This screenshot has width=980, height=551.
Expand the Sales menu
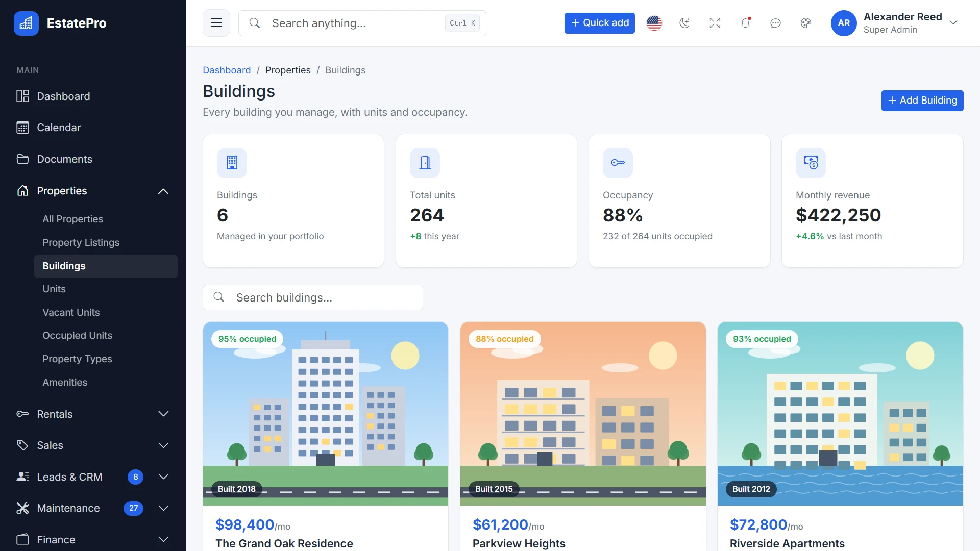tap(93, 445)
